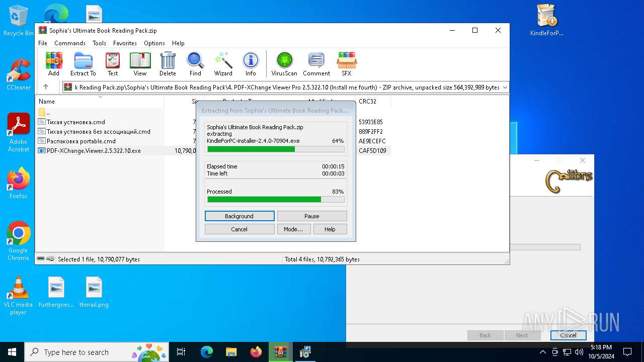644x362 pixels.
Task: Open VLC media player desktop icon
Action: (x=19, y=296)
